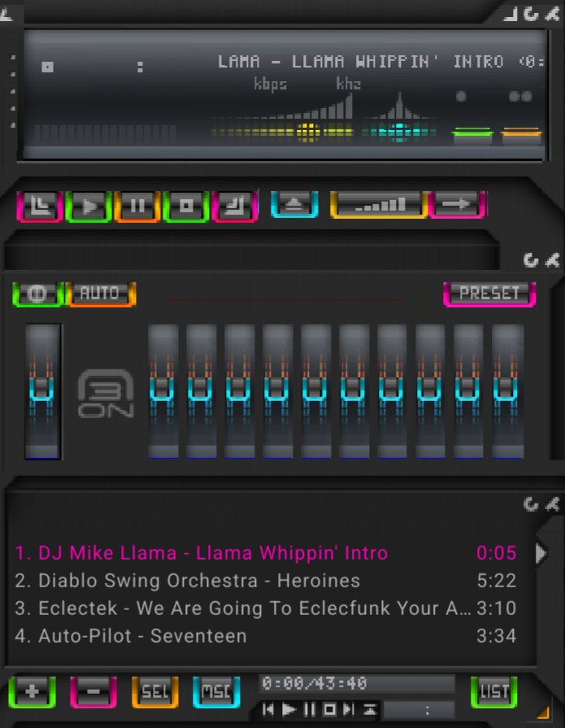Click the scrolling song title in the display
The height and width of the screenshot is (728, 565).
[x=380, y=62]
